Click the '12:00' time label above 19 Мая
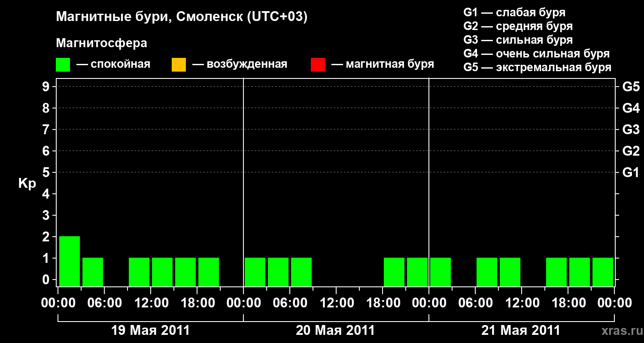The height and width of the screenshot is (343, 644). point(151,303)
